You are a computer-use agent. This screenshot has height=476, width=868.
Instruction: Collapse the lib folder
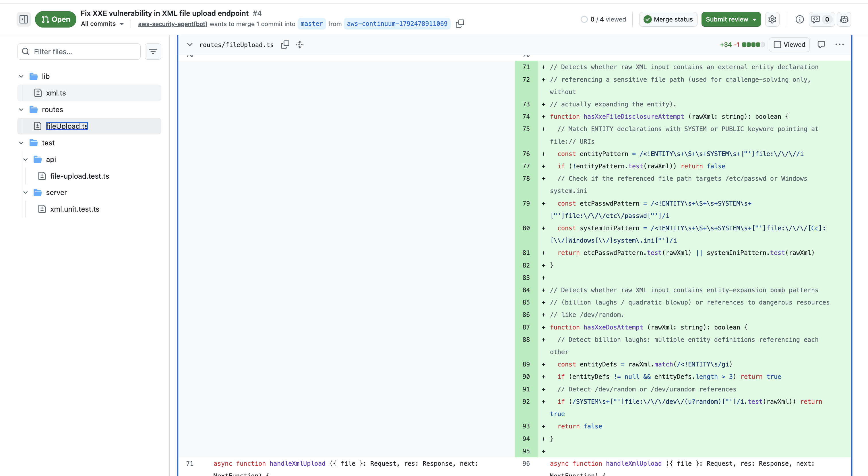[21, 76]
